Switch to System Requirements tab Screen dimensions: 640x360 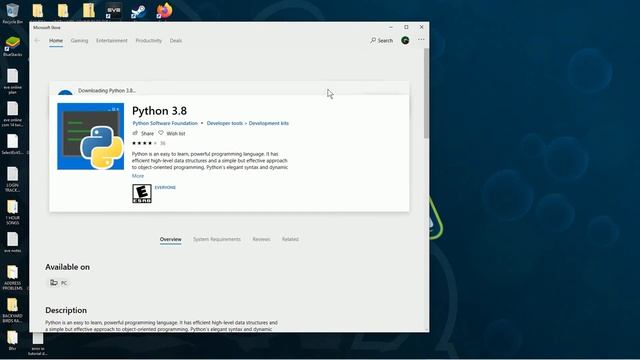(217, 239)
